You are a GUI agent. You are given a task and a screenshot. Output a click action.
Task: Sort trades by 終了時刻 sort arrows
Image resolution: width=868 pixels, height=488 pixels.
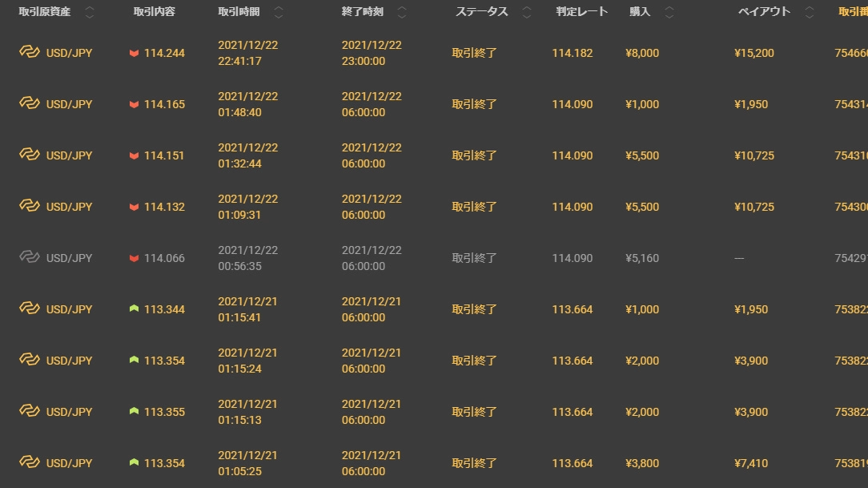402,12
